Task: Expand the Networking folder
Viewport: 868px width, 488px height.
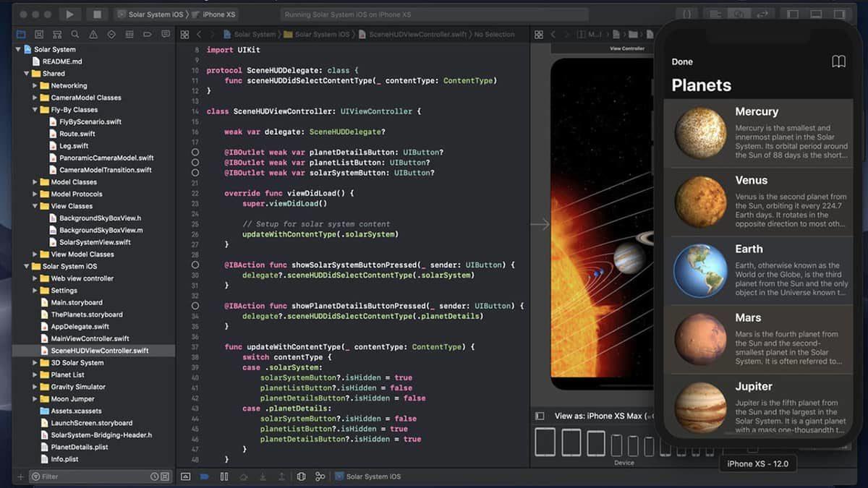Action: (x=35, y=85)
